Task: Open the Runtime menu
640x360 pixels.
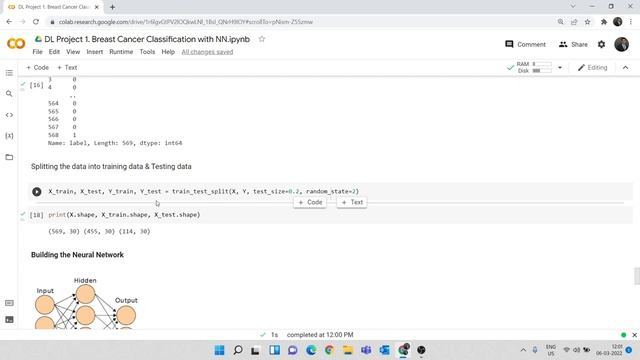Action: pos(121,52)
